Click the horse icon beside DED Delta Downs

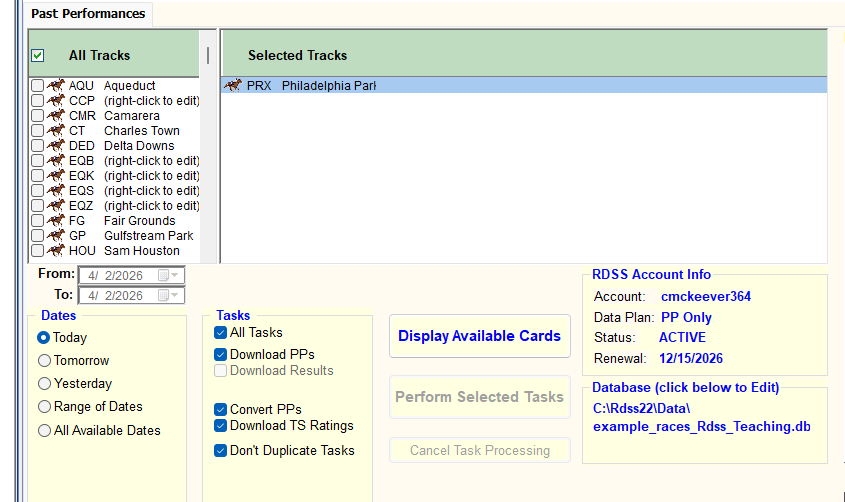(56, 145)
